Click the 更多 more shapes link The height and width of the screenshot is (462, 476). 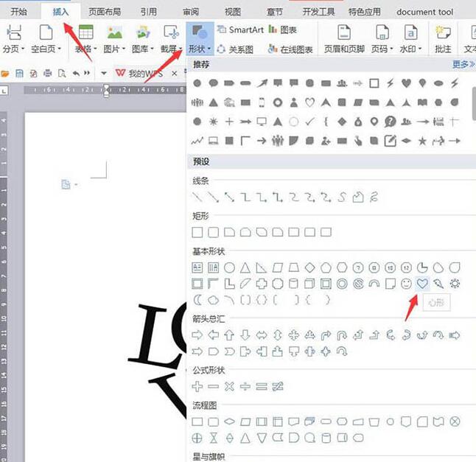(x=463, y=65)
